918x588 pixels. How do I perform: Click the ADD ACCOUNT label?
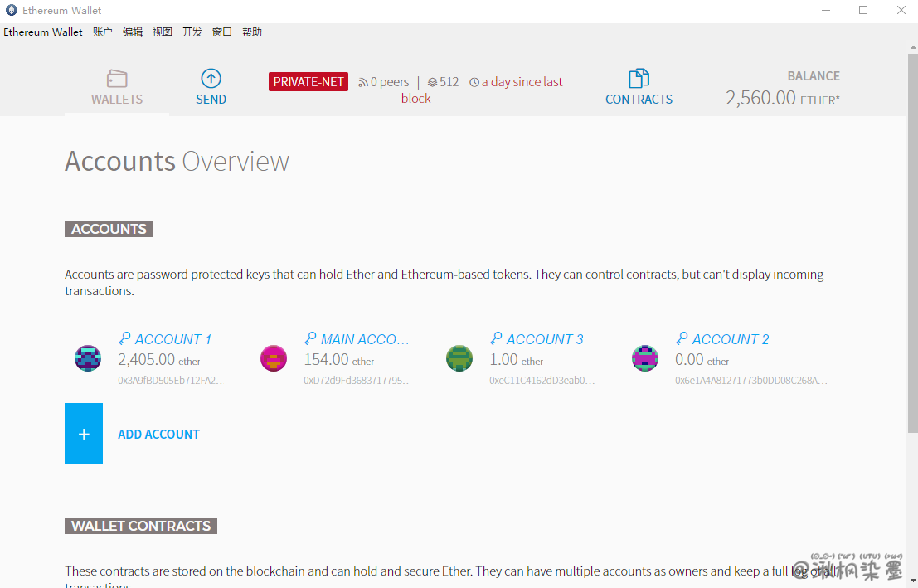[x=158, y=435]
